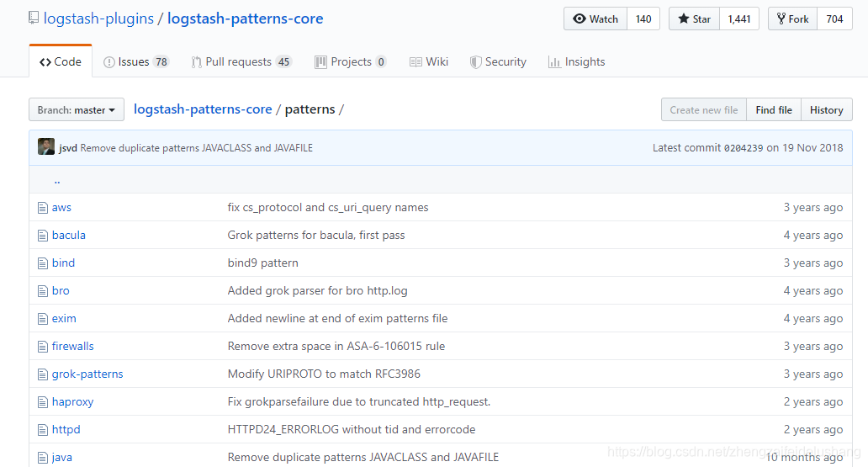Image resolution: width=868 pixels, height=467 pixels.
Task: Click the watchers count 140
Action: [x=643, y=19]
